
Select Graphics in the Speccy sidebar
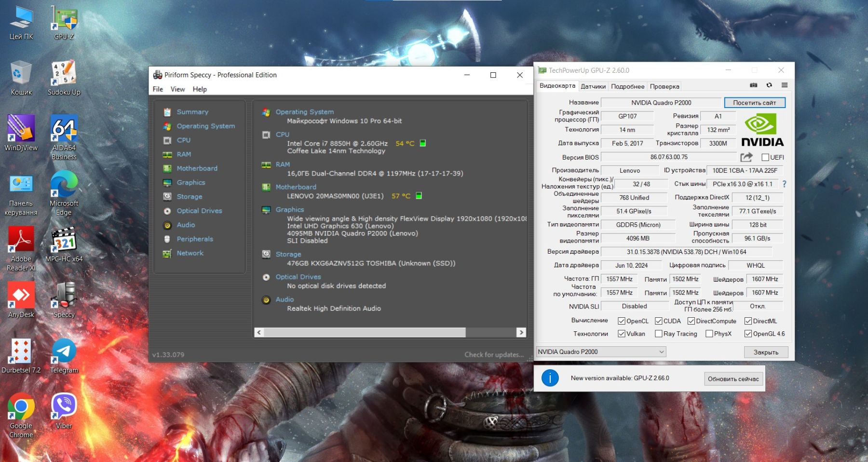pos(191,183)
